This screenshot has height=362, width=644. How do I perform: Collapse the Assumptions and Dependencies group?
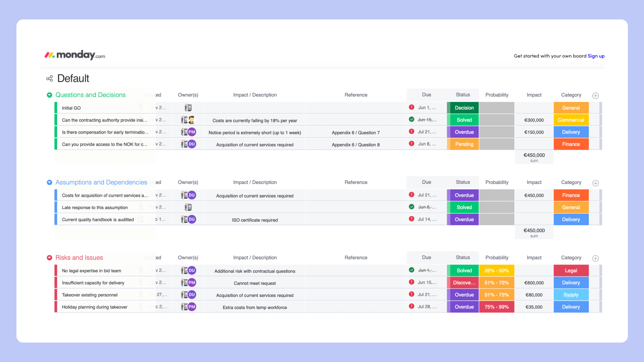click(49, 182)
